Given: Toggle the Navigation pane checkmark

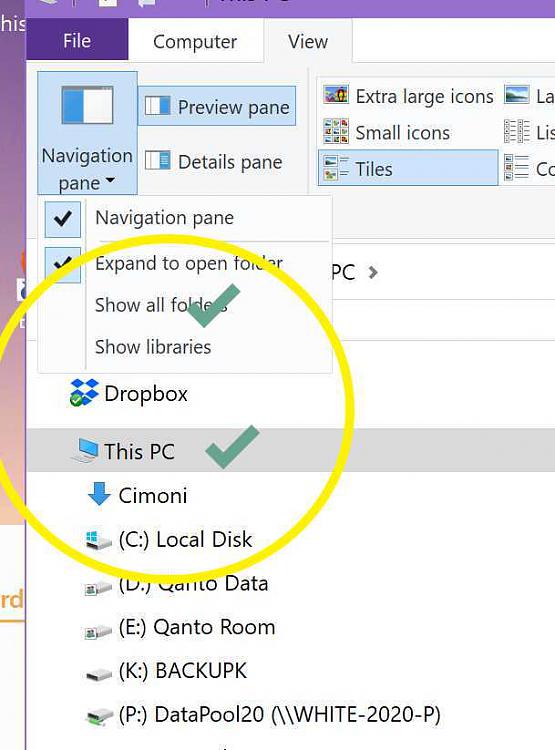Looking at the screenshot, I should point(63,219).
